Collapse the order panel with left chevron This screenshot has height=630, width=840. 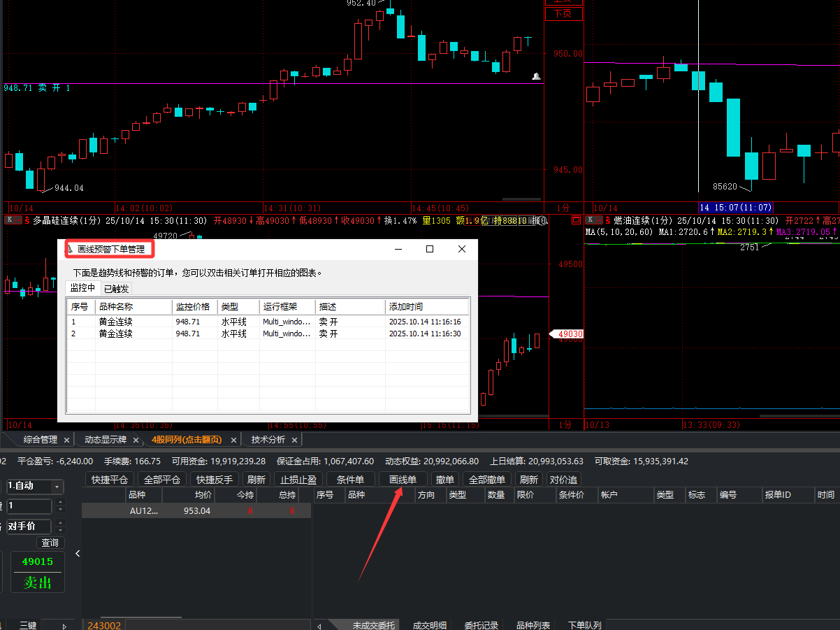[78, 553]
